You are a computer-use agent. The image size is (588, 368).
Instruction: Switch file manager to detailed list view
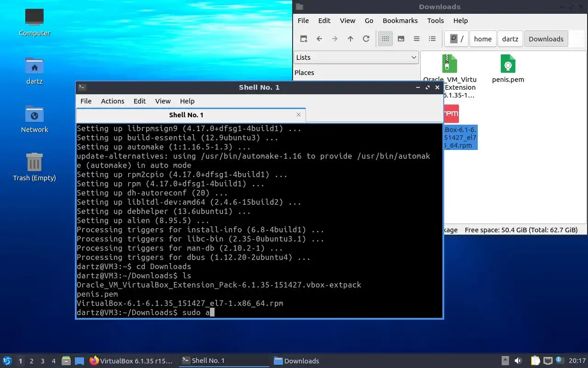[x=432, y=39]
